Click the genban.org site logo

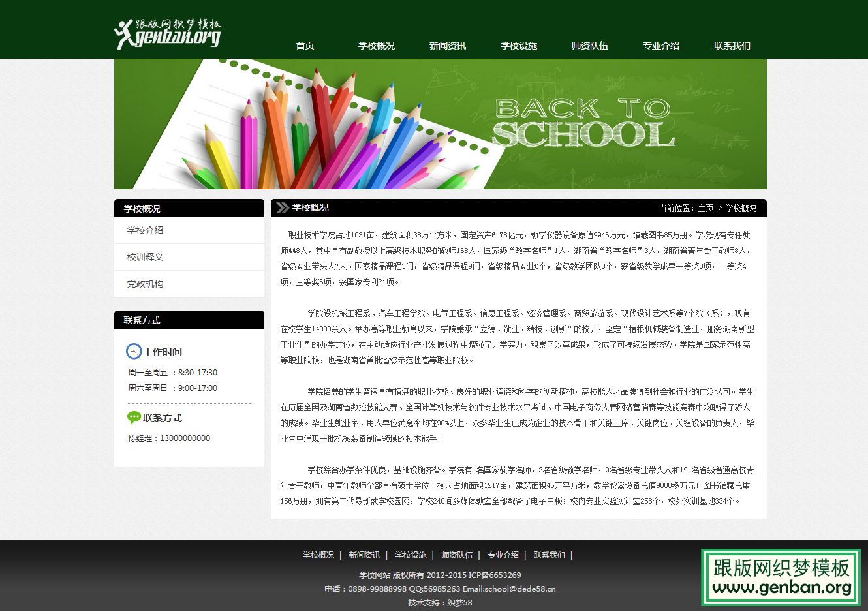168,34
